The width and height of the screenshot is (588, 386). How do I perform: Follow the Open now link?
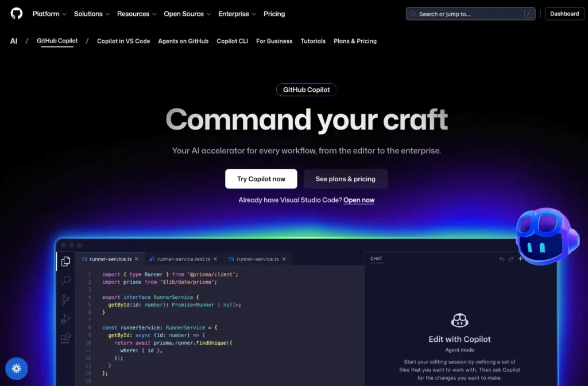pyautogui.click(x=359, y=200)
